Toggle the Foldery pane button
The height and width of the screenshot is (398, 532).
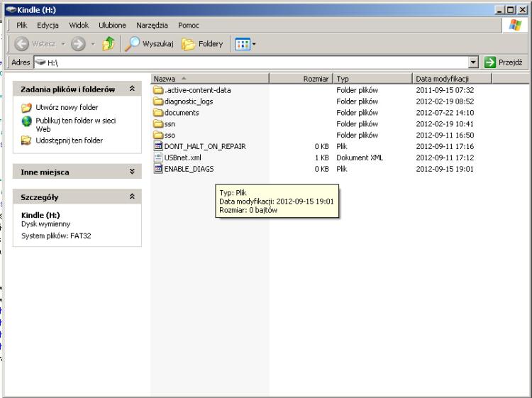203,44
